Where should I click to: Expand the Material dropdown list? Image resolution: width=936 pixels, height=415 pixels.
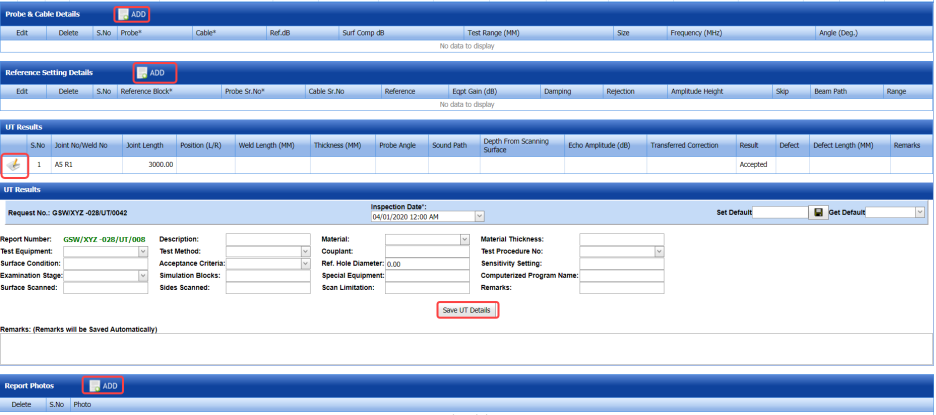(x=464, y=240)
